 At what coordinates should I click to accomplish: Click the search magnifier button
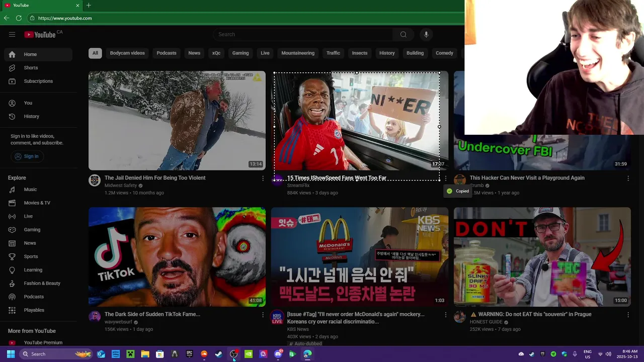tap(403, 34)
